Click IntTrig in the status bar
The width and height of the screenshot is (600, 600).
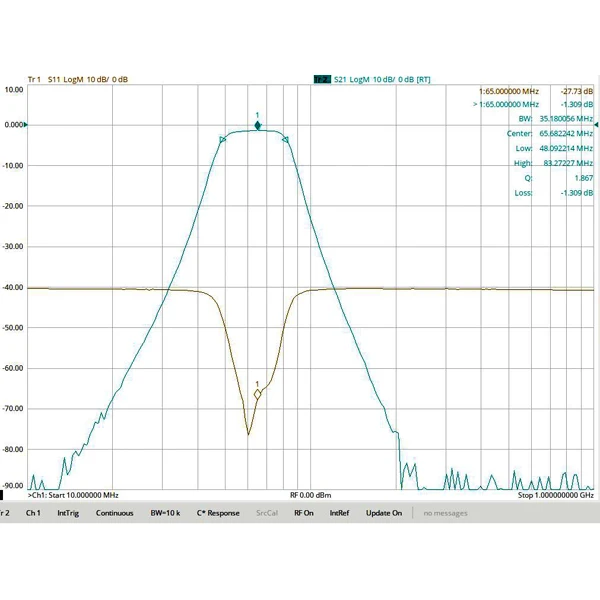pyautogui.click(x=68, y=513)
